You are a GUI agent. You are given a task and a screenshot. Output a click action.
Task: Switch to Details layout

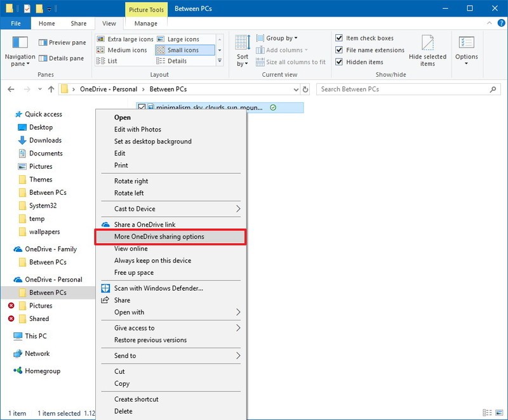pyautogui.click(x=171, y=61)
